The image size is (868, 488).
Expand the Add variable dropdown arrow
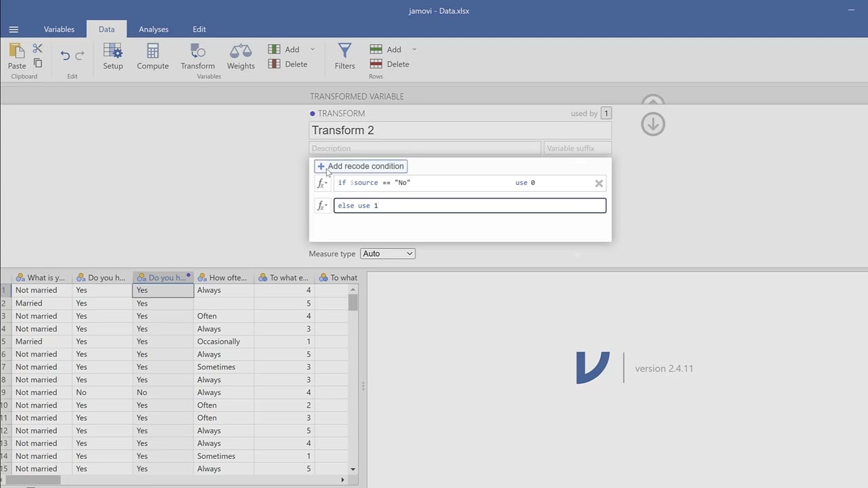pos(313,49)
